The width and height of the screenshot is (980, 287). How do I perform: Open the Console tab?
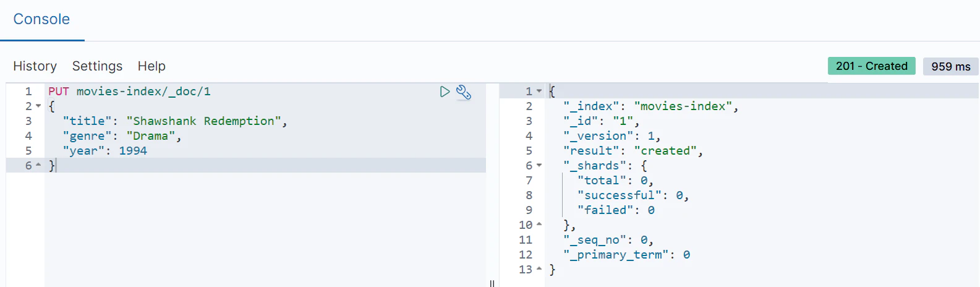pos(41,19)
